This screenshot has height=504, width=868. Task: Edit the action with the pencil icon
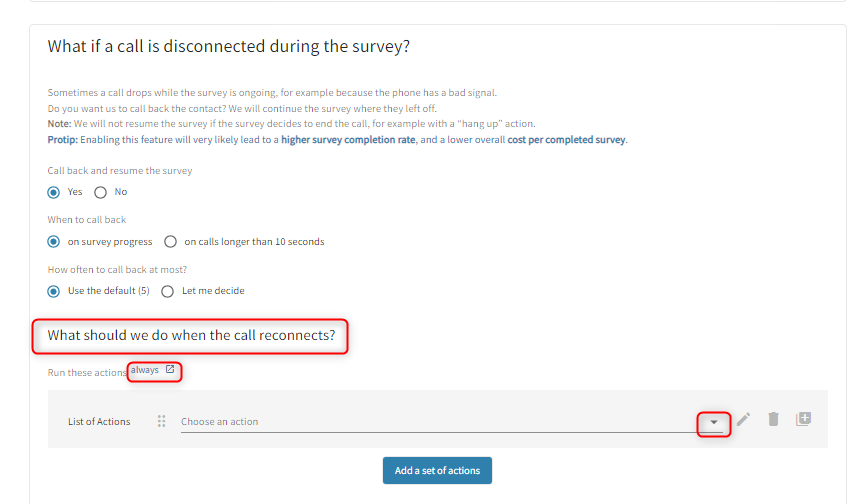pyautogui.click(x=743, y=420)
